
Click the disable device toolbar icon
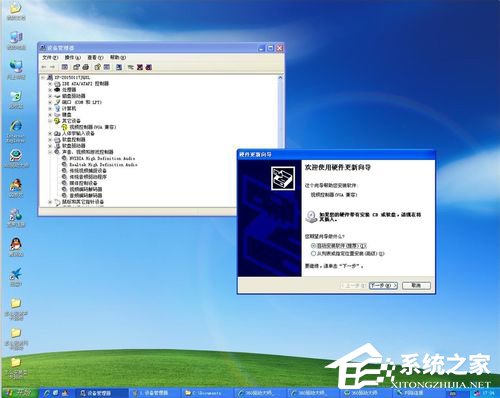tap(149, 67)
